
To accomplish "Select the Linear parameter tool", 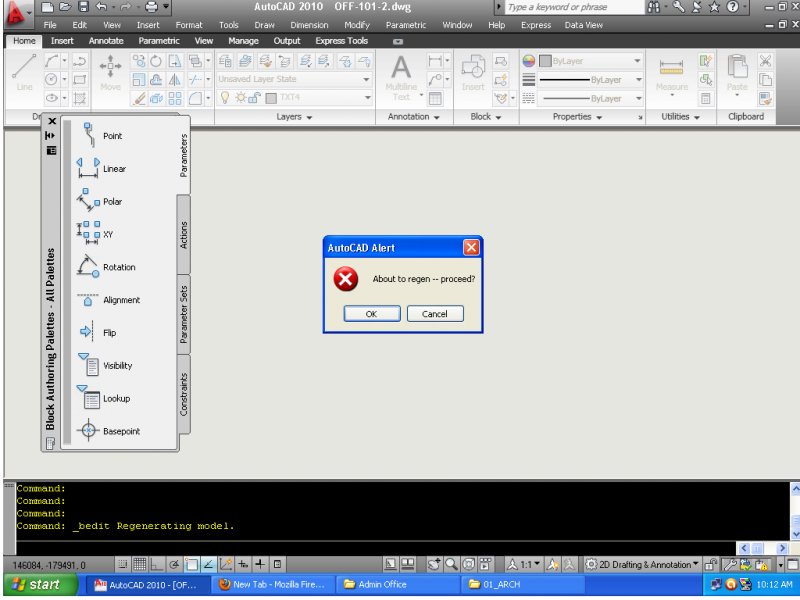I will pos(103,168).
